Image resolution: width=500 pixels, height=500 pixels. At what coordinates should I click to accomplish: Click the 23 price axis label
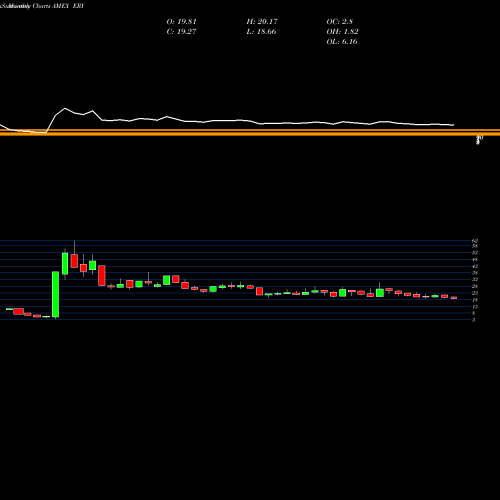pos(475,293)
